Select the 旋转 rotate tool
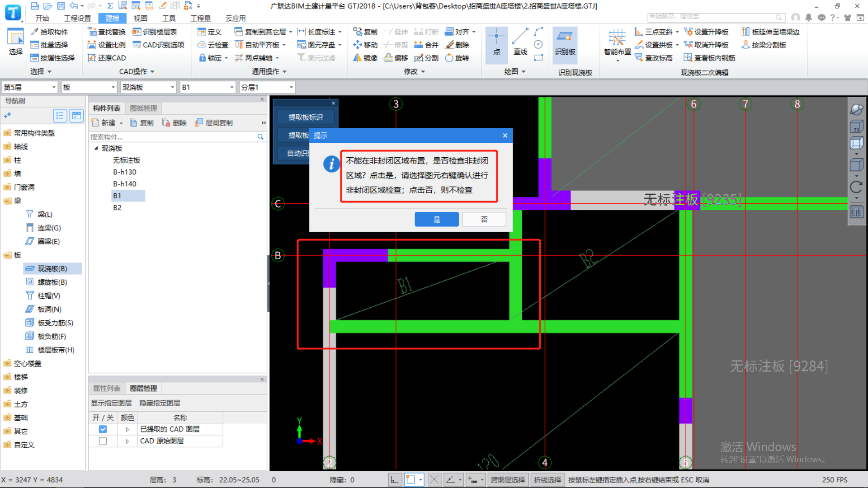The height and width of the screenshot is (488, 868). click(458, 58)
